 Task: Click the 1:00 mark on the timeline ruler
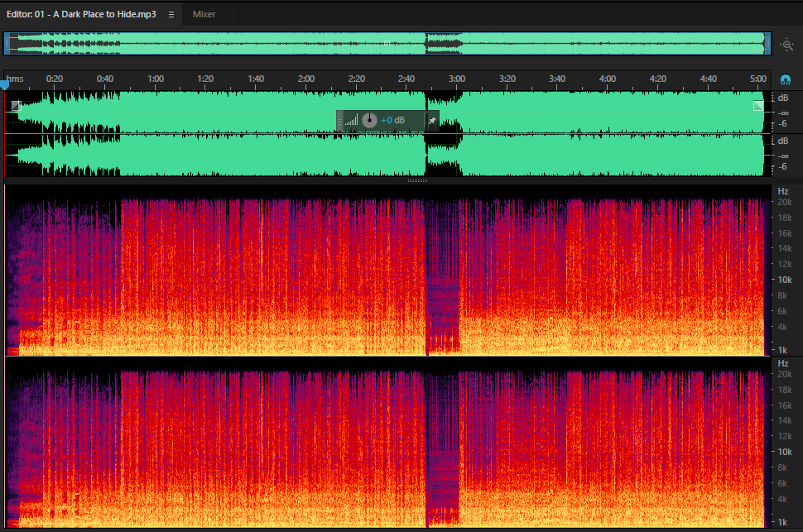(x=156, y=79)
